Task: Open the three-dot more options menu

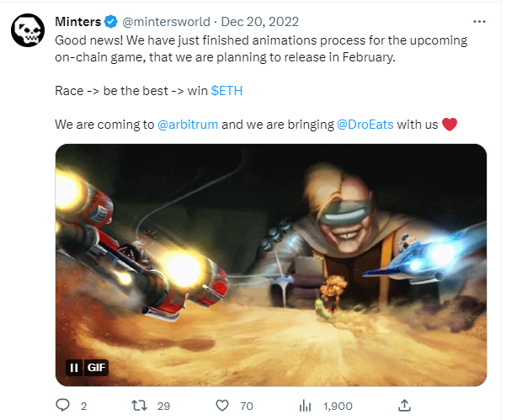Action: coord(479,21)
